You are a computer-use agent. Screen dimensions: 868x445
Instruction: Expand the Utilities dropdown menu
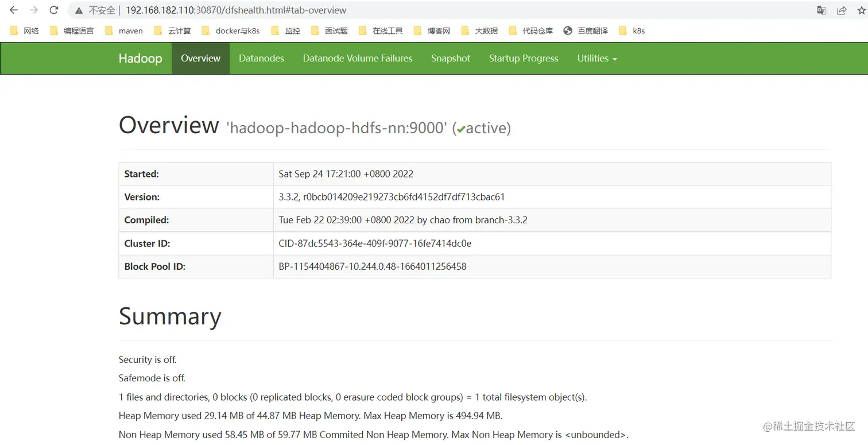pyautogui.click(x=597, y=59)
